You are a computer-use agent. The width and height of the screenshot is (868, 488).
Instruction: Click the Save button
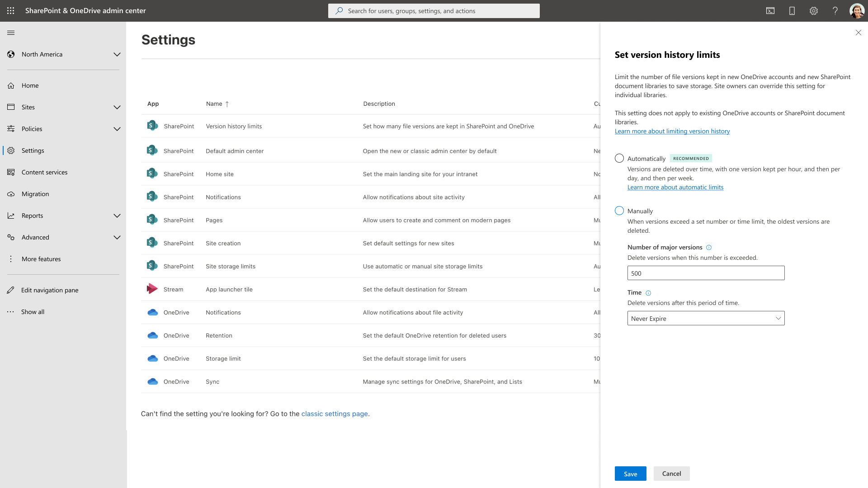630,474
